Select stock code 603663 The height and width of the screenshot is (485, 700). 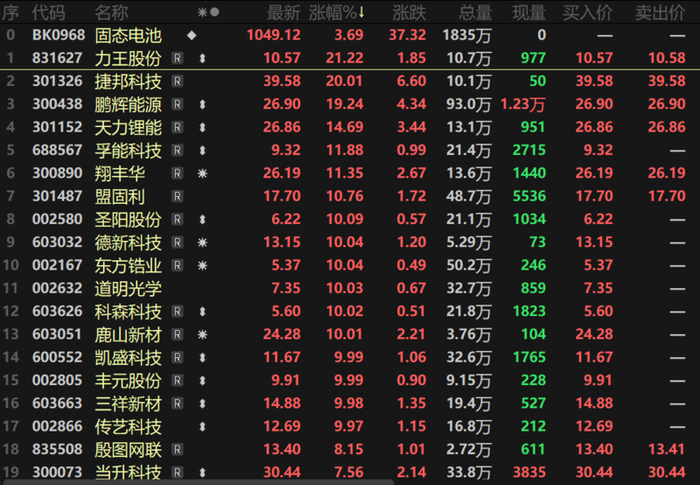point(57,403)
